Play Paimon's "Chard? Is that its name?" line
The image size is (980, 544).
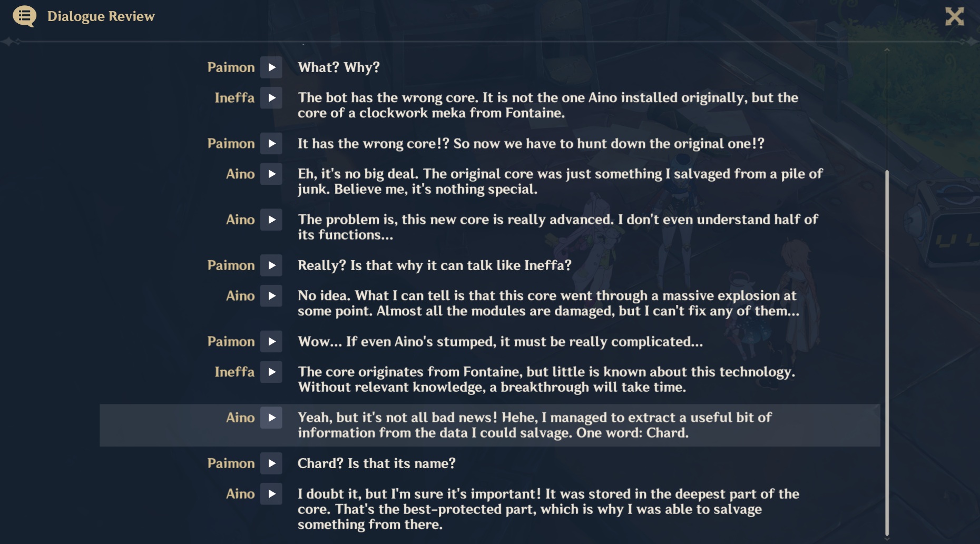271,463
